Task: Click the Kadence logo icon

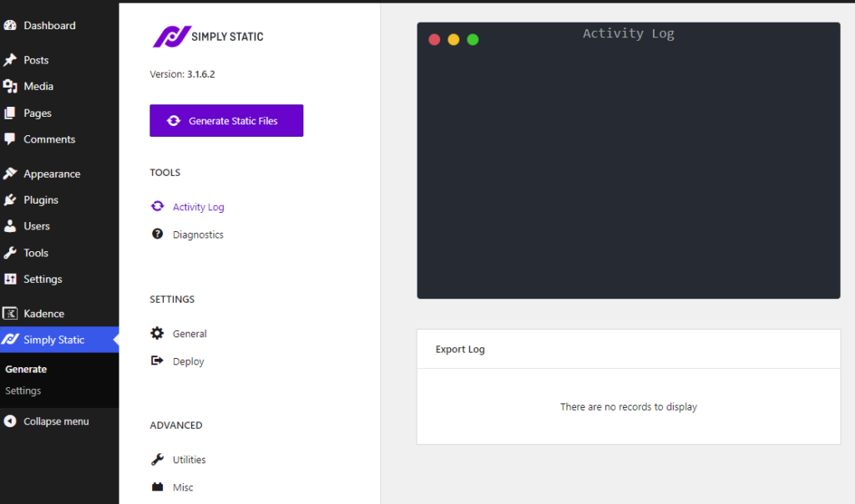Action: (x=10, y=313)
